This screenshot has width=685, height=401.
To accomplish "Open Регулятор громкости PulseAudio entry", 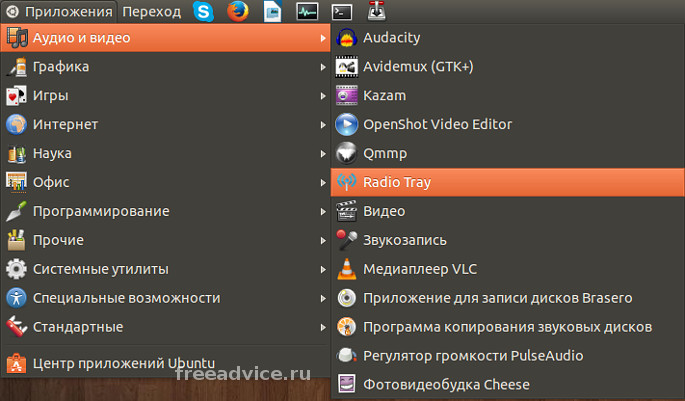I will pos(508,356).
